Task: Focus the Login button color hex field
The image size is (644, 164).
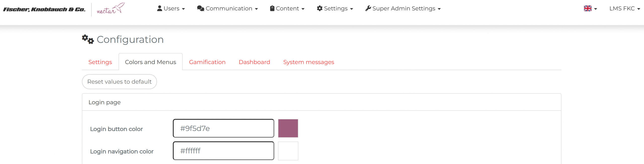Action: [x=223, y=128]
